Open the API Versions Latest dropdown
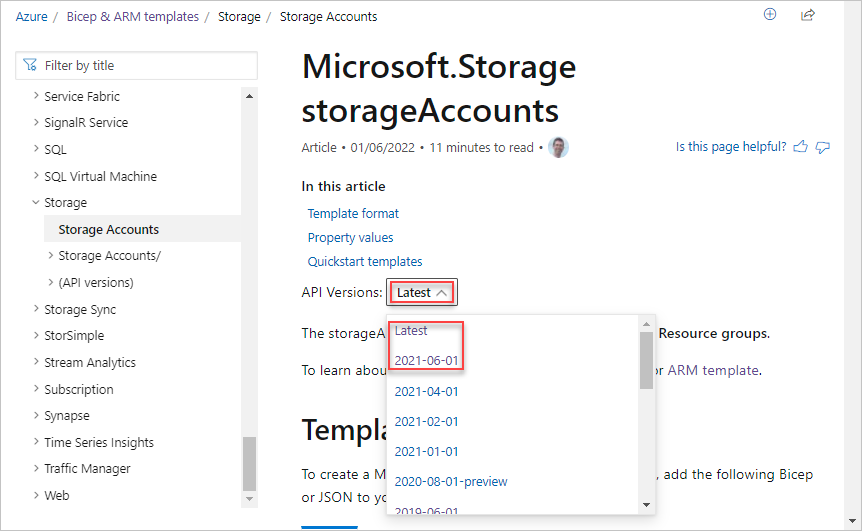The width and height of the screenshot is (862, 531). (x=422, y=292)
